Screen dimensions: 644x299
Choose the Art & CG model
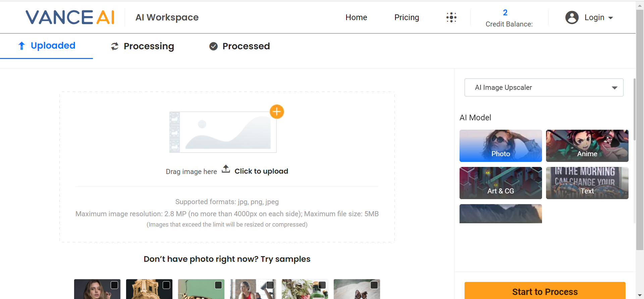(x=500, y=183)
